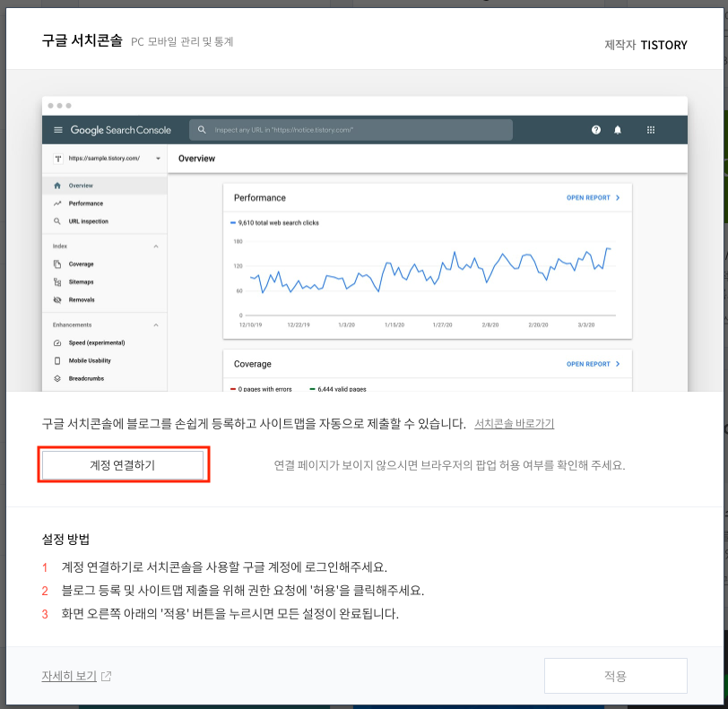Click the magnifier icon in the URL inspect bar
Screen dimensions: 728x709
click(x=202, y=130)
